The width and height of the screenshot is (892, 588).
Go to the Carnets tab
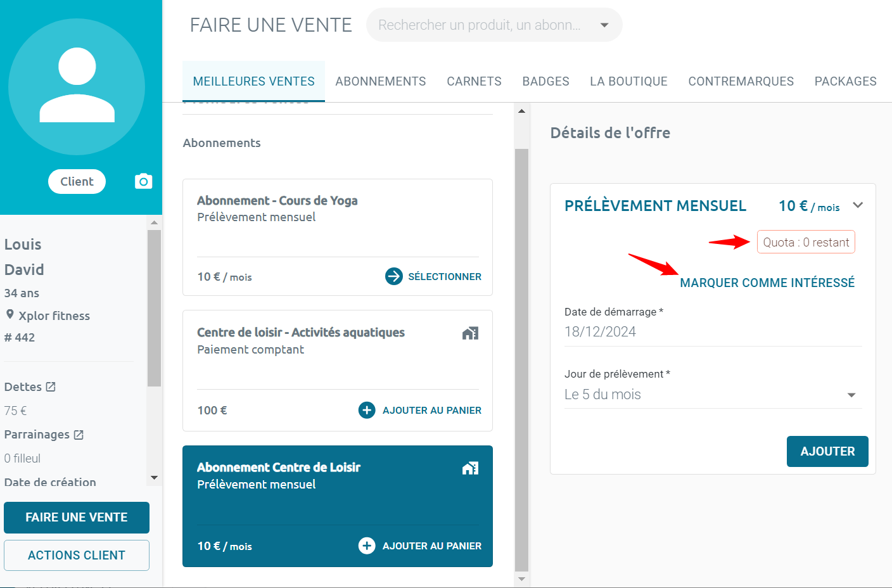click(x=474, y=81)
